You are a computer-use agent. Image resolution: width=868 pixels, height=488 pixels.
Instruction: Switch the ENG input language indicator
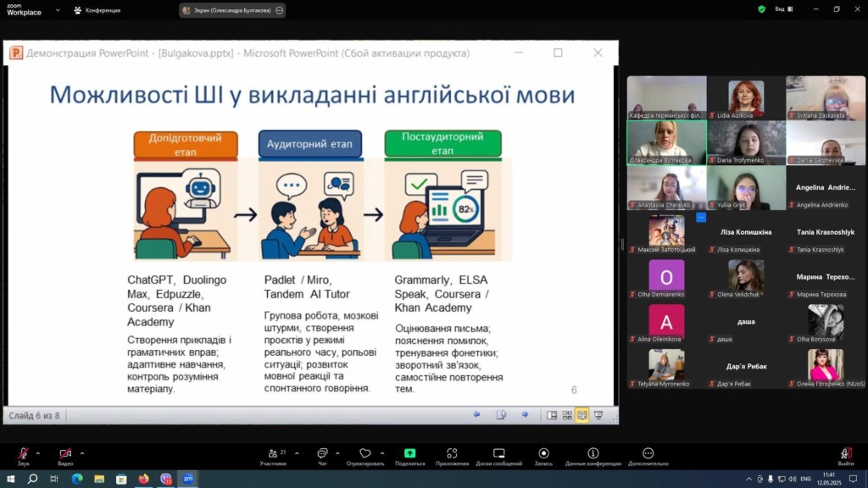pyautogui.click(x=806, y=480)
